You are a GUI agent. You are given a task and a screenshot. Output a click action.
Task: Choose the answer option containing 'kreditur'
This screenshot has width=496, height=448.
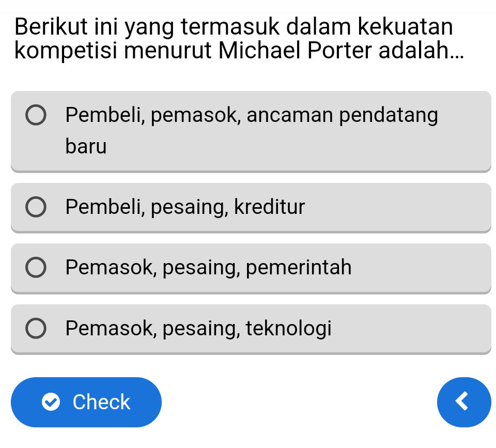(x=251, y=207)
